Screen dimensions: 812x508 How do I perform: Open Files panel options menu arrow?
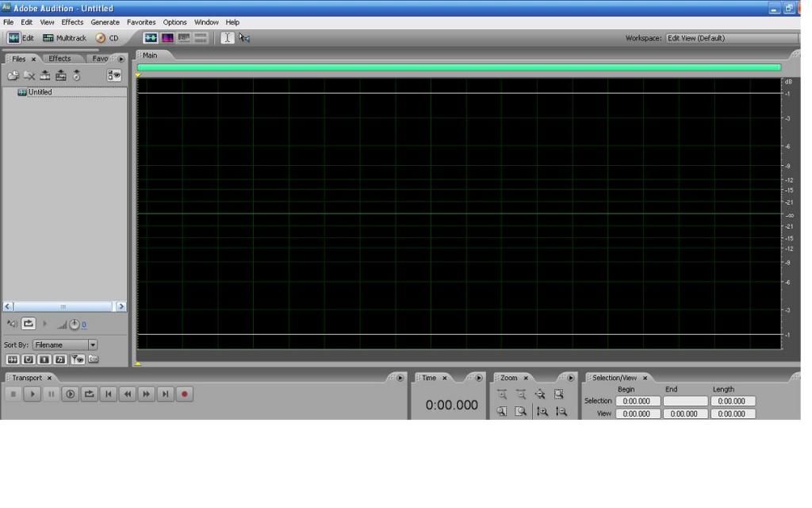(121, 59)
